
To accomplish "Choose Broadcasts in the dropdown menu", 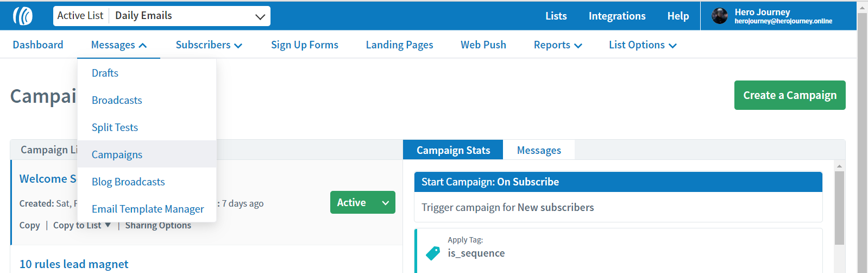I will (117, 100).
